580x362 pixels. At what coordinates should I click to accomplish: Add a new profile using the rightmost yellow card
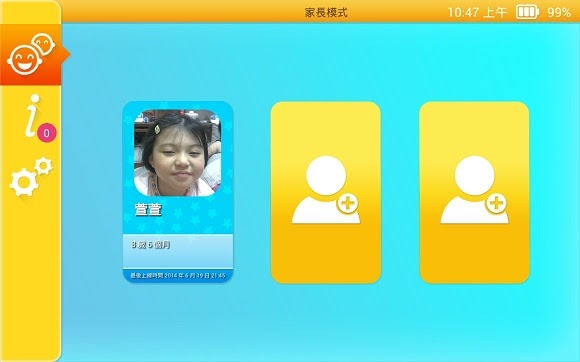[474, 193]
